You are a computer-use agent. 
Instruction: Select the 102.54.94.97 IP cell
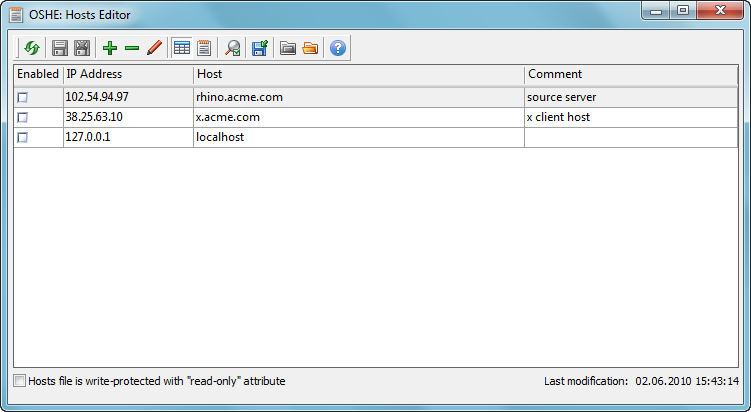128,97
